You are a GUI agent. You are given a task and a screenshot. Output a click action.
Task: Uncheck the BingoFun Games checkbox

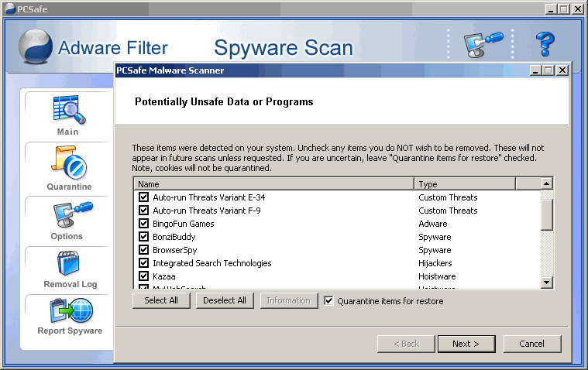(x=143, y=224)
